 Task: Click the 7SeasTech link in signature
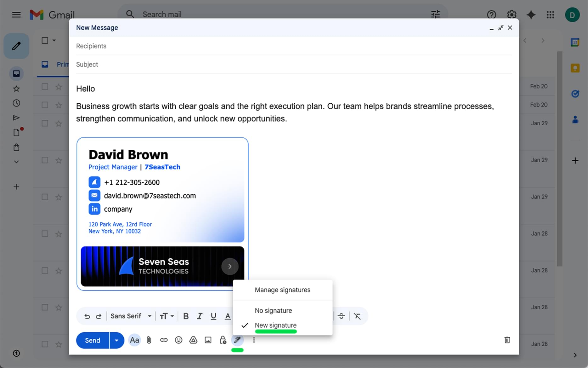pos(162,167)
